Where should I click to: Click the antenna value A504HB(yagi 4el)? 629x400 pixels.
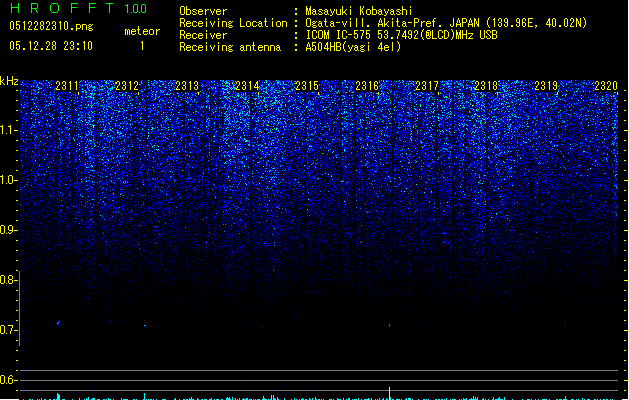click(353, 47)
